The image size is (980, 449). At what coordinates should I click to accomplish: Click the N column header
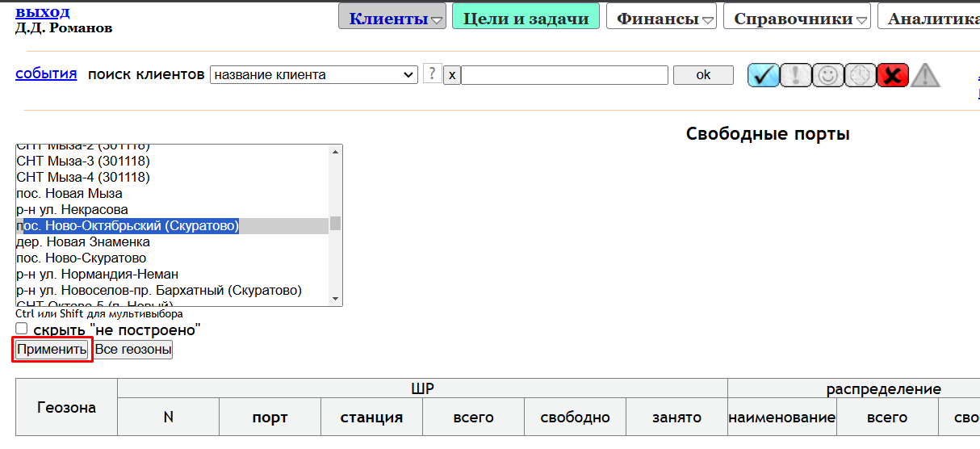[168, 418]
